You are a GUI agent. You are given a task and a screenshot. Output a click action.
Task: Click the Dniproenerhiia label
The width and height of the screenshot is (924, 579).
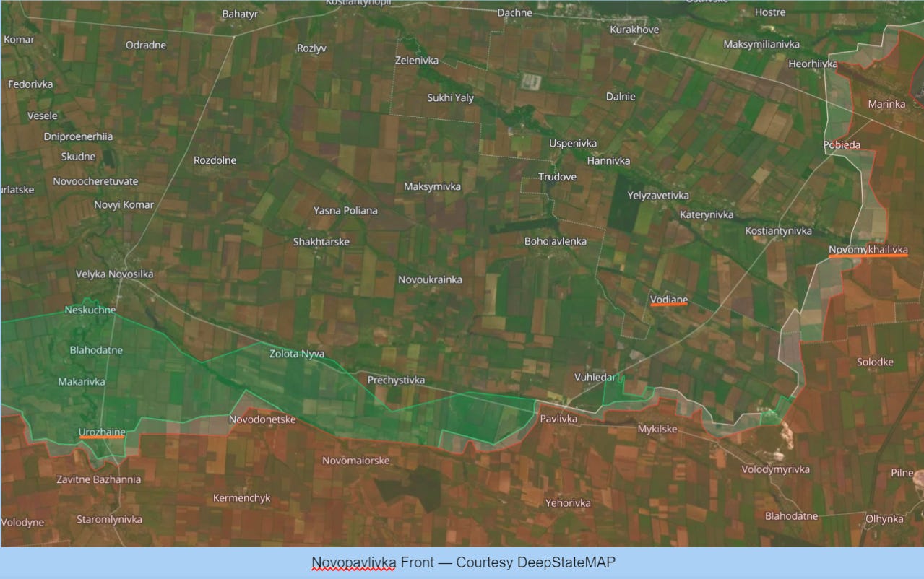[78, 136]
